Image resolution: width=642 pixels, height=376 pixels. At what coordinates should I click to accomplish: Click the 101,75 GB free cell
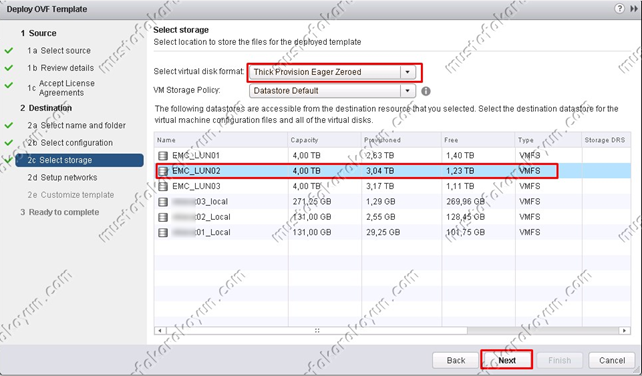(466, 232)
